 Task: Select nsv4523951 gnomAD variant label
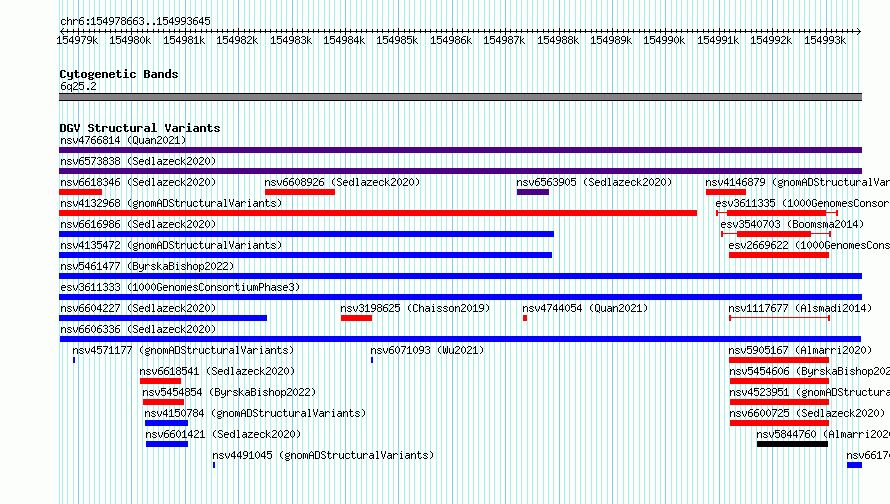809,392
